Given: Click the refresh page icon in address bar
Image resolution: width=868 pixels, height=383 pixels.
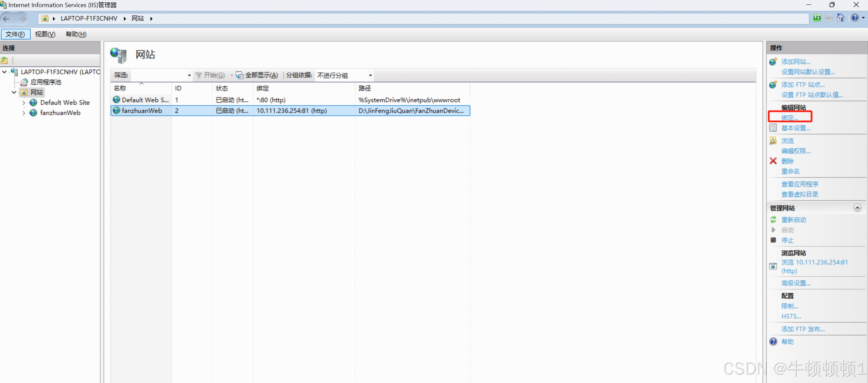Looking at the screenshot, I should [x=817, y=18].
